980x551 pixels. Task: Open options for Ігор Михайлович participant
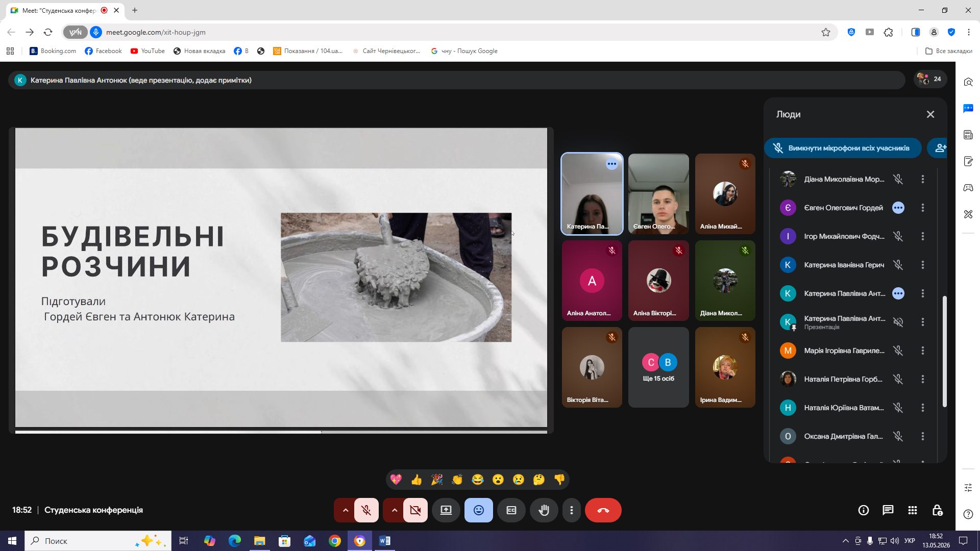click(923, 236)
